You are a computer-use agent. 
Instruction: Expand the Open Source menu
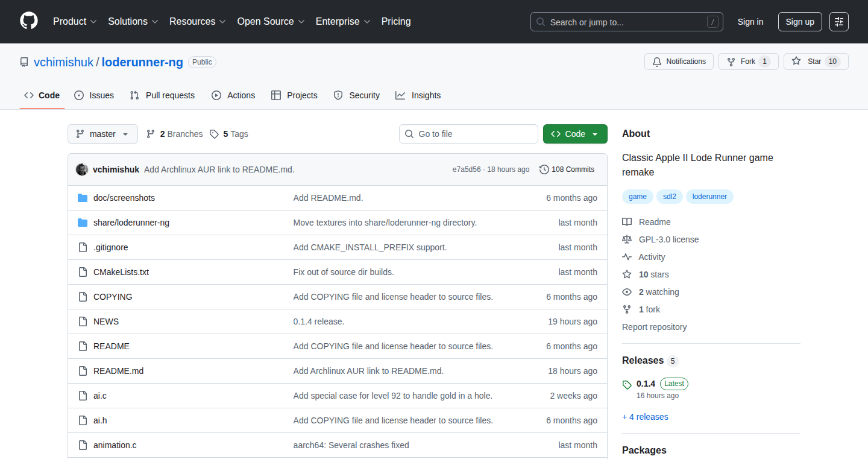click(271, 21)
